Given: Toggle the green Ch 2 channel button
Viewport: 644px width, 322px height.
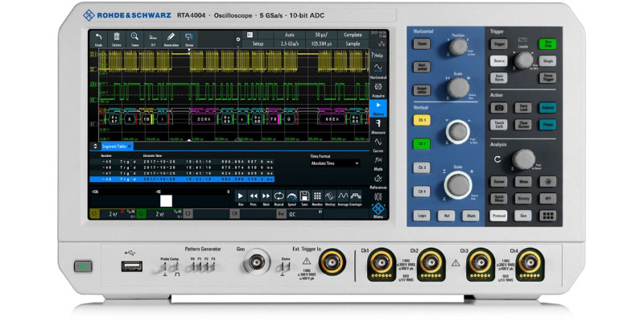Looking at the screenshot, I should (421, 143).
